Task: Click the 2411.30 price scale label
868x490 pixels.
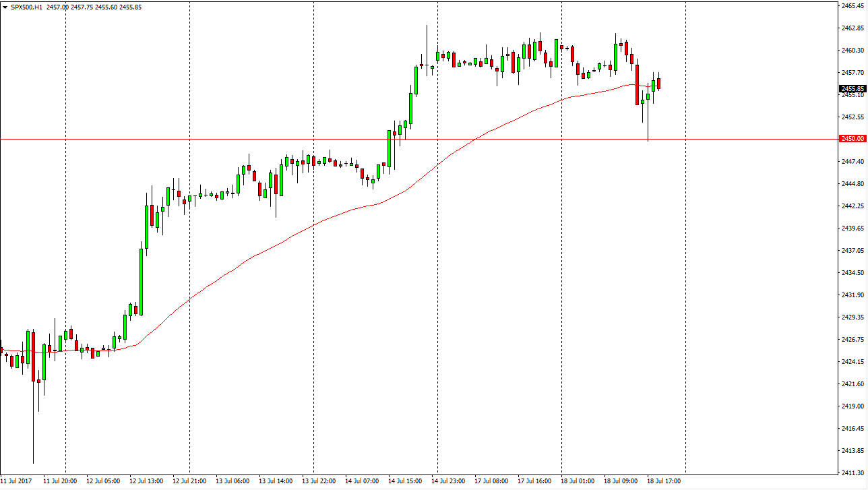Action: (852, 472)
